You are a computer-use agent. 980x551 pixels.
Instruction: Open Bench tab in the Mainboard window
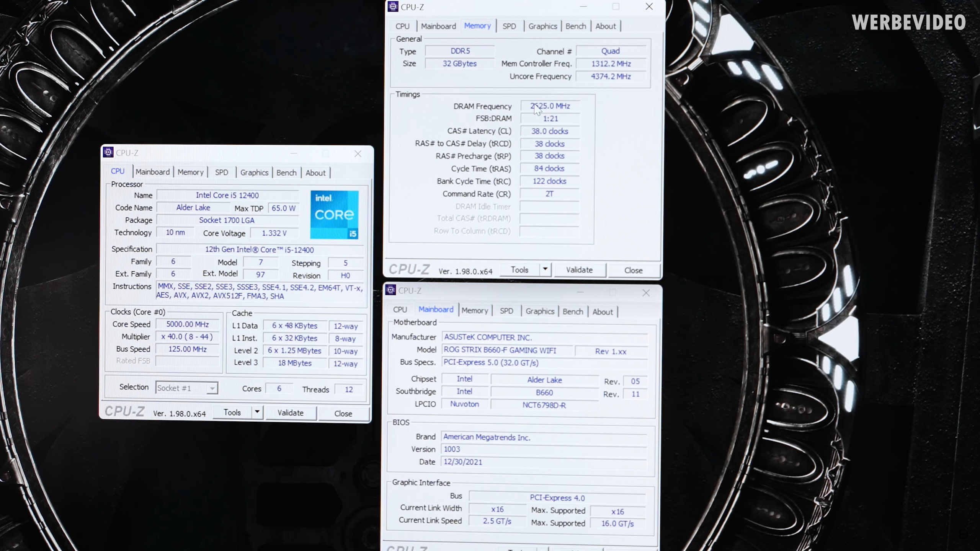(573, 311)
